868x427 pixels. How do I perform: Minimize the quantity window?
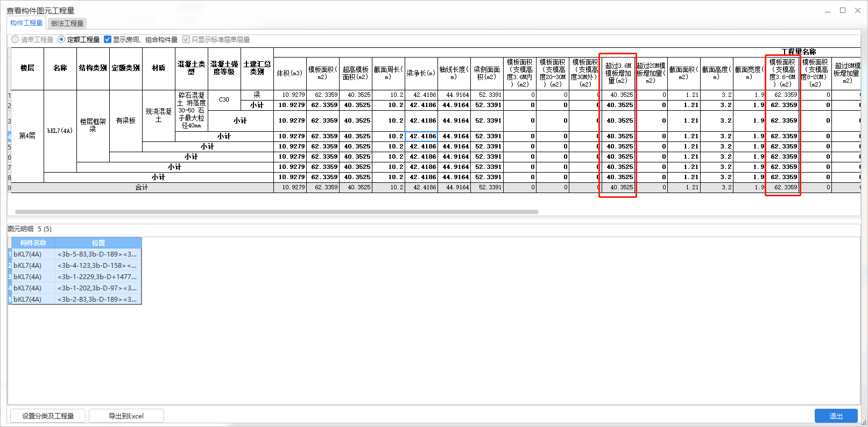(x=828, y=11)
